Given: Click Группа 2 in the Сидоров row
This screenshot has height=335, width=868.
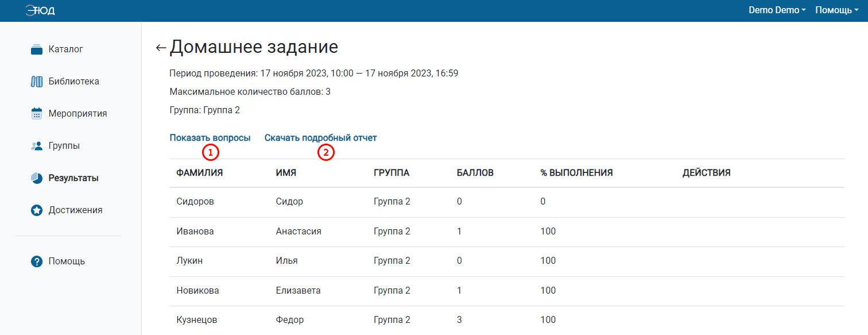Looking at the screenshot, I should [x=392, y=202].
